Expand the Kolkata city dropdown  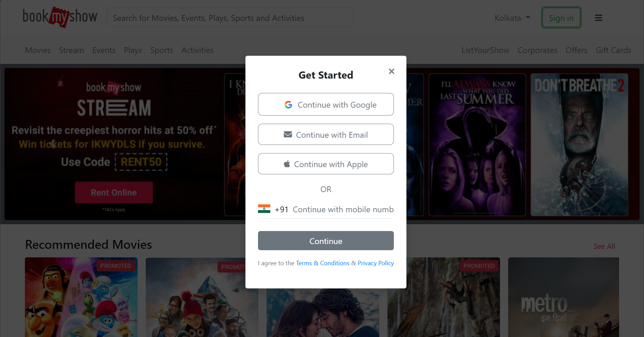512,18
